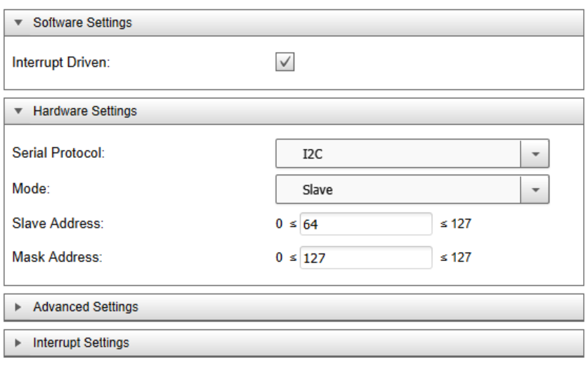Click the Slave Address label
Image resolution: width=588 pixels, height=365 pixels.
pyautogui.click(x=58, y=224)
